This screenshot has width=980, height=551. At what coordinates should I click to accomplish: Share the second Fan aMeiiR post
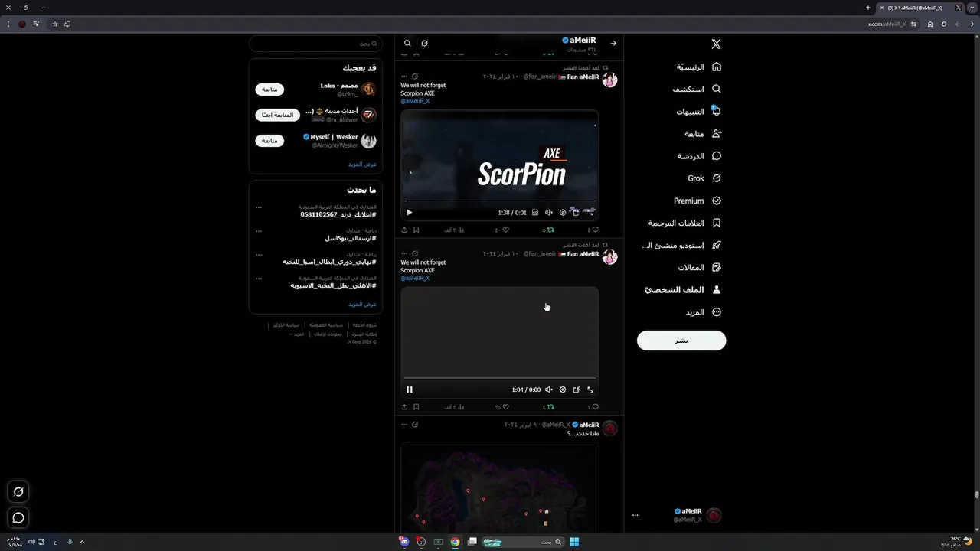click(x=404, y=407)
